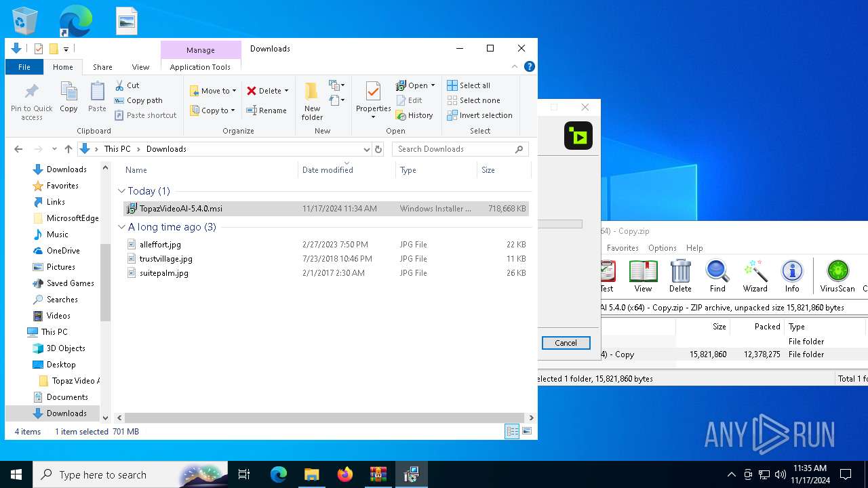Image resolution: width=868 pixels, height=488 pixels.
Task: Click Select all in ribbon
Action: click(x=469, y=85)
